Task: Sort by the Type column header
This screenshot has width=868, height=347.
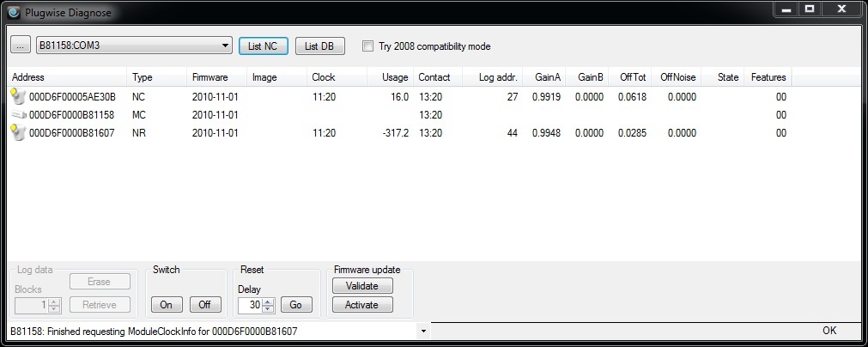Action: tap(156, 77)
